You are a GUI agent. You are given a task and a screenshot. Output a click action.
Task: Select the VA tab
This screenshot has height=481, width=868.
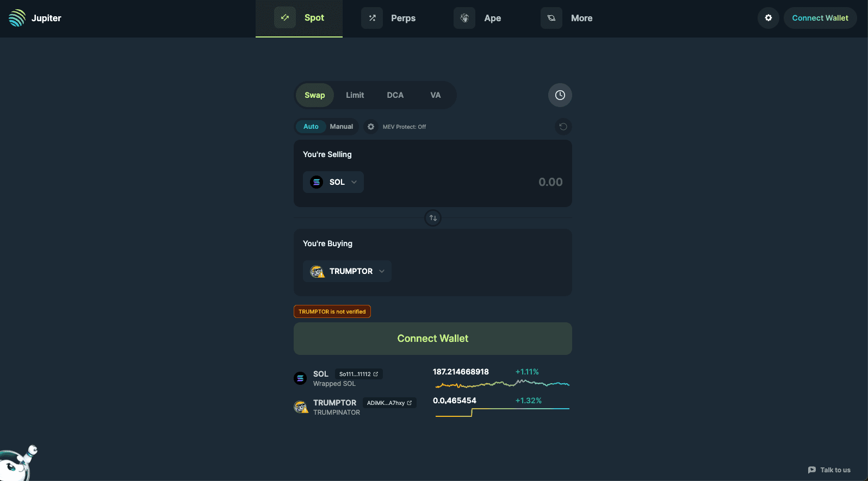tap(436, 95)
